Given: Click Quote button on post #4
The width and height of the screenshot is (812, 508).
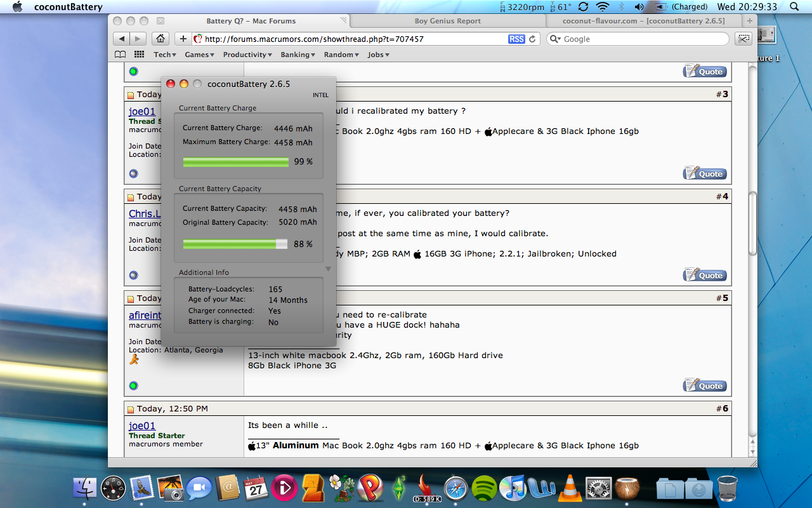Looking at the screenshot, I should click(x=705, y=275).
